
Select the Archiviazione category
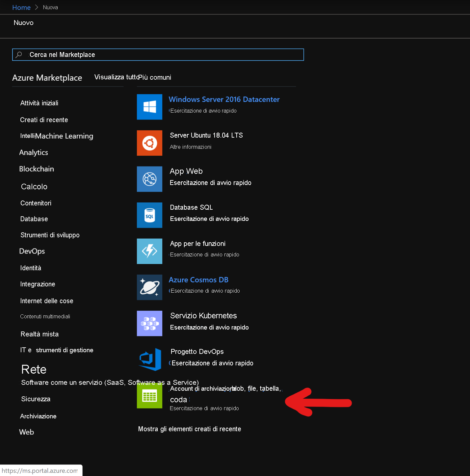pos(38,416)
